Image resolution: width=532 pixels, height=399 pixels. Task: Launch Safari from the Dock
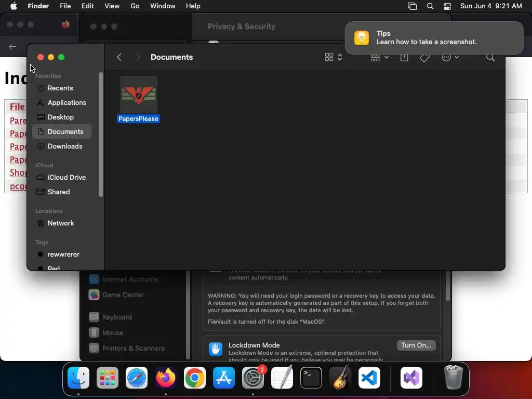tap(137, 378)
